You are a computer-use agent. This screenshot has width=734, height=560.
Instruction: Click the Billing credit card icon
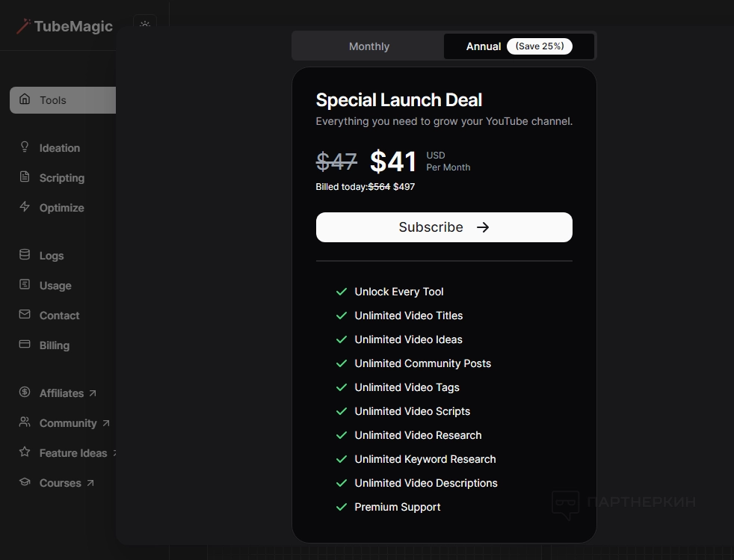coord(25,345)
